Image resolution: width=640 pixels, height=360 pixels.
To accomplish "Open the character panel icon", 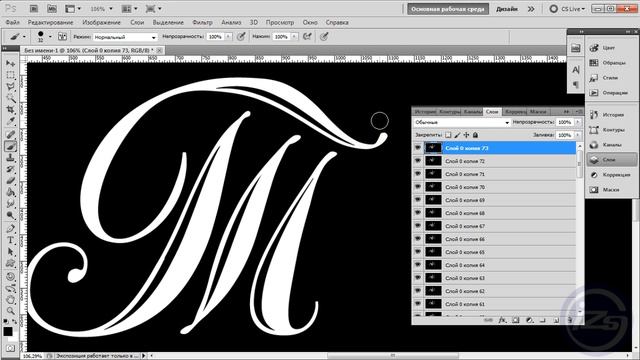I will point(576,70).
